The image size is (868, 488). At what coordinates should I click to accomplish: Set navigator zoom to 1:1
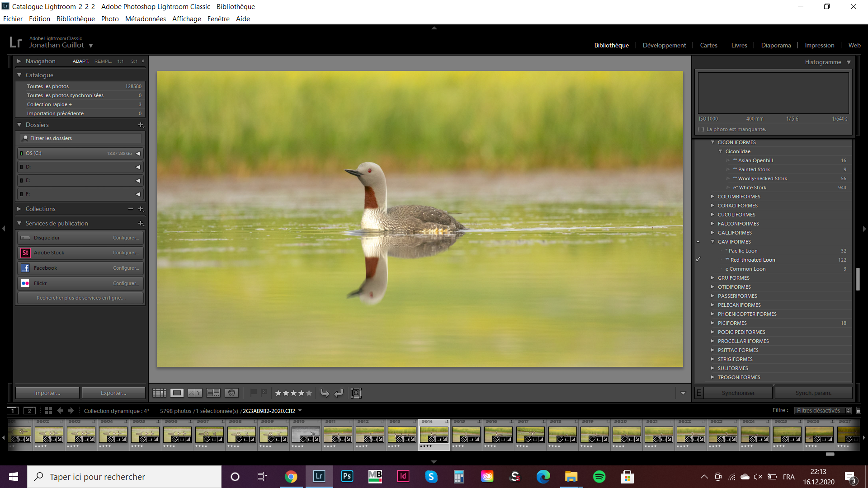120,61
